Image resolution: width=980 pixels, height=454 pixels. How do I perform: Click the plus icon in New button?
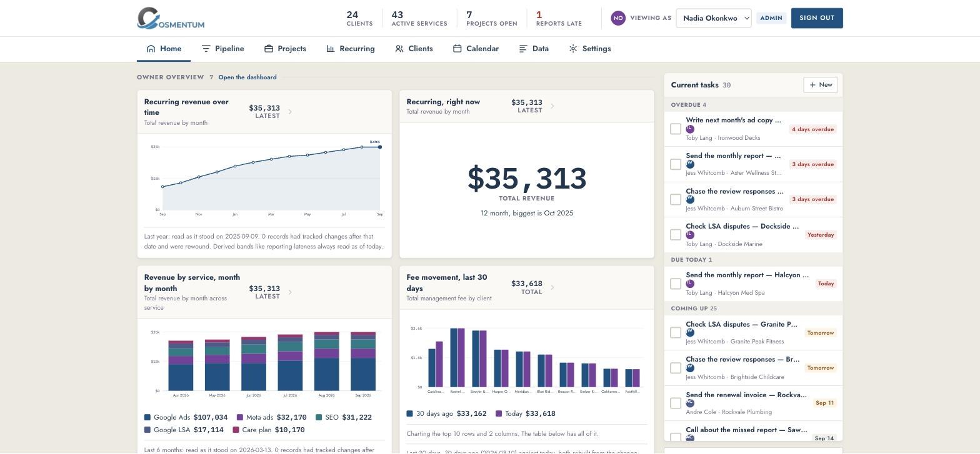812,85
